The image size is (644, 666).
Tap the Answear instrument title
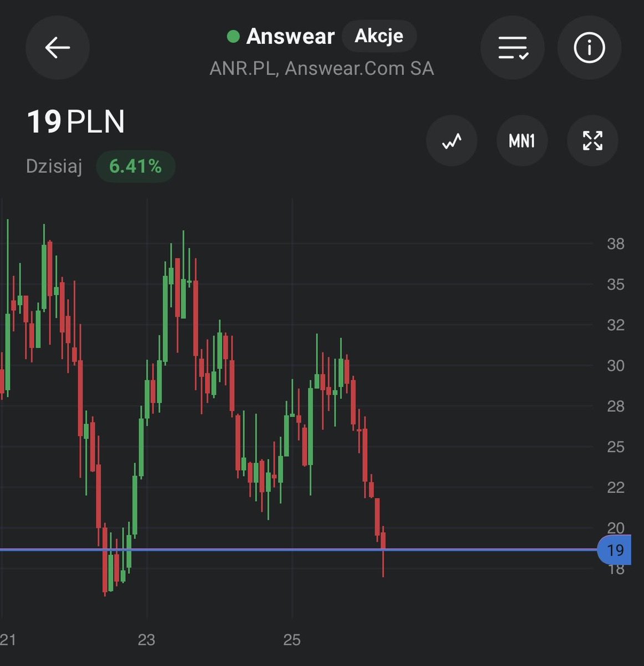290,37
